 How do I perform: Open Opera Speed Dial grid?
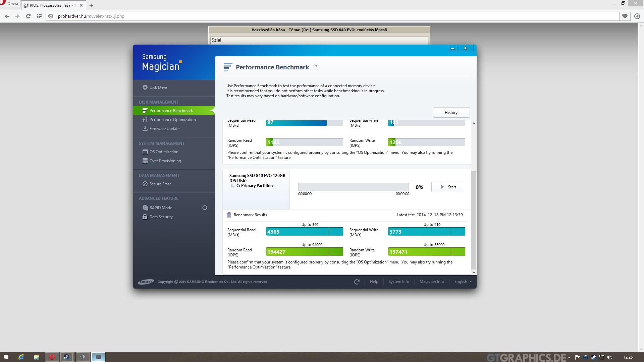coord(39,16)
